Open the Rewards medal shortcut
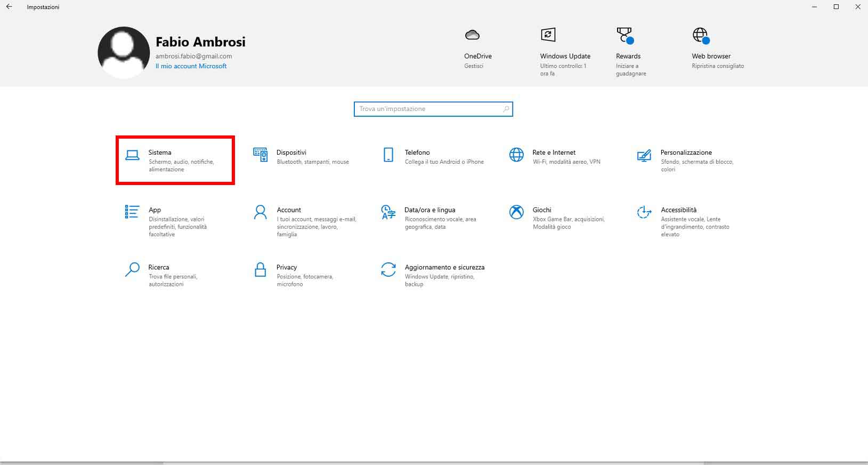868x465 pixels. click(x=624, y=35)
